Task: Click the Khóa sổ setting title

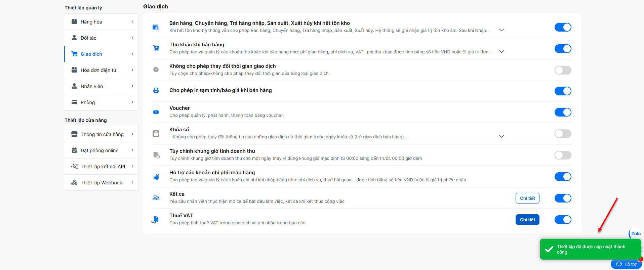Action: (179, 130)
